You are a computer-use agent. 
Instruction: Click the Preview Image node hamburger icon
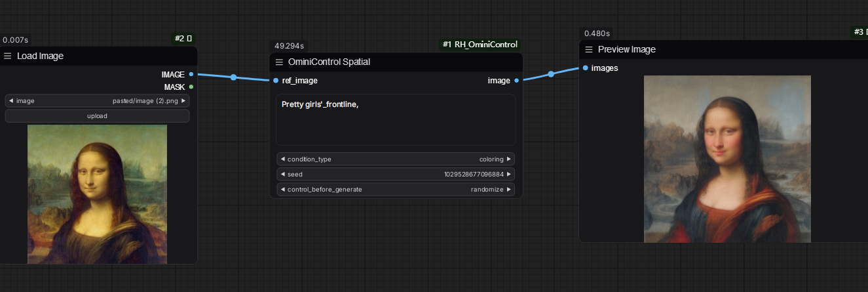pos(589,50)
